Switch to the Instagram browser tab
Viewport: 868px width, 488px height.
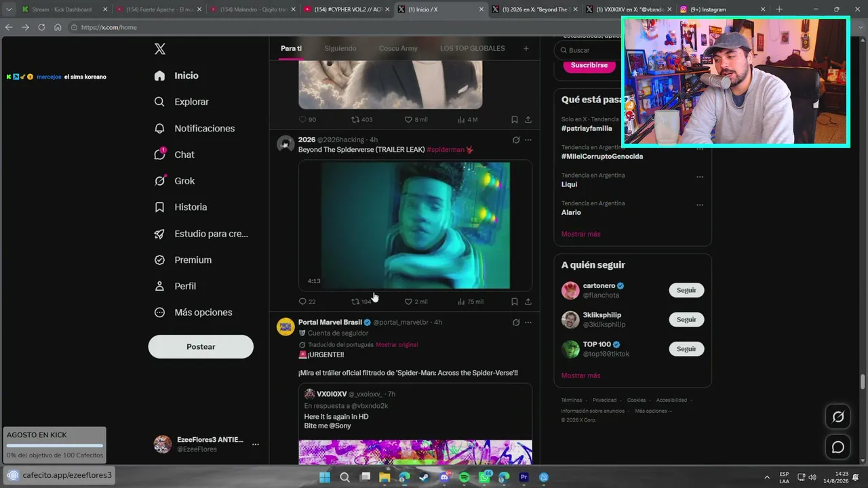tap(723, 9)
